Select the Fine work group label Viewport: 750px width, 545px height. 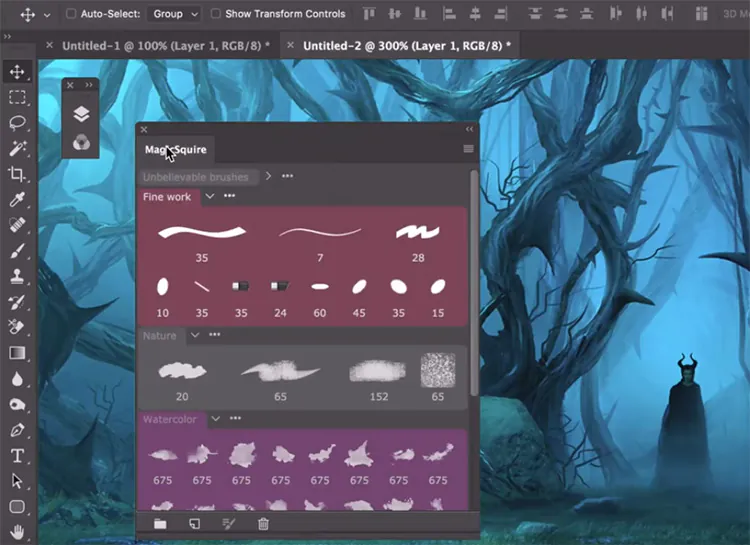click(x=167, y=197)
